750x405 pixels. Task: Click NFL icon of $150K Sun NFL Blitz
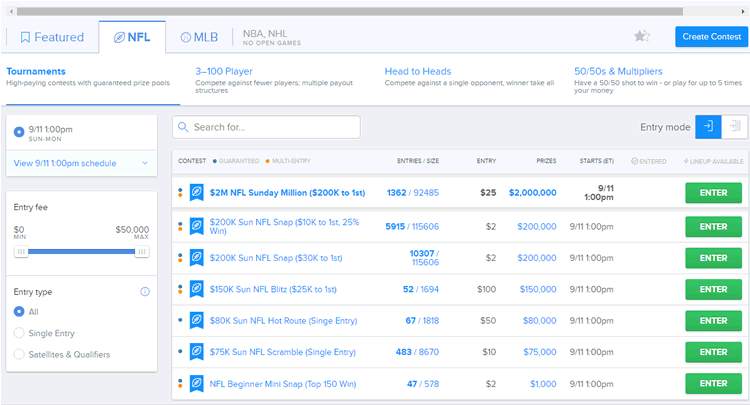(196, 289)
